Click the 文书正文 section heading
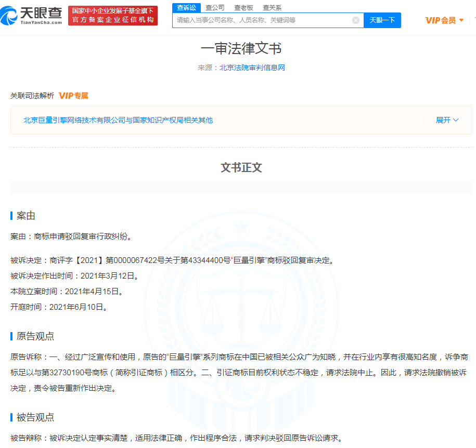The width and height of the screenshot is (476, 448). (x=241, y=167)
